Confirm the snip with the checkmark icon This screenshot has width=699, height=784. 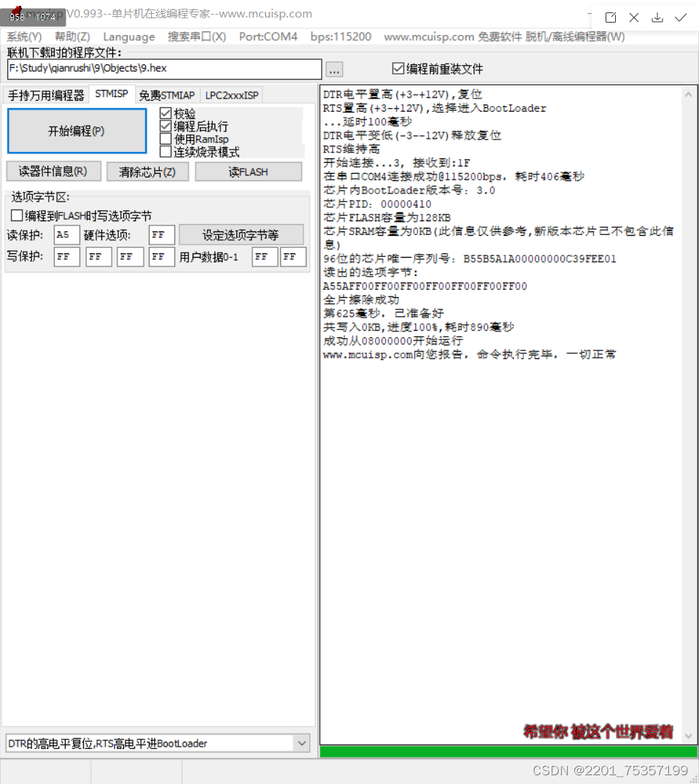click(681, 18)
